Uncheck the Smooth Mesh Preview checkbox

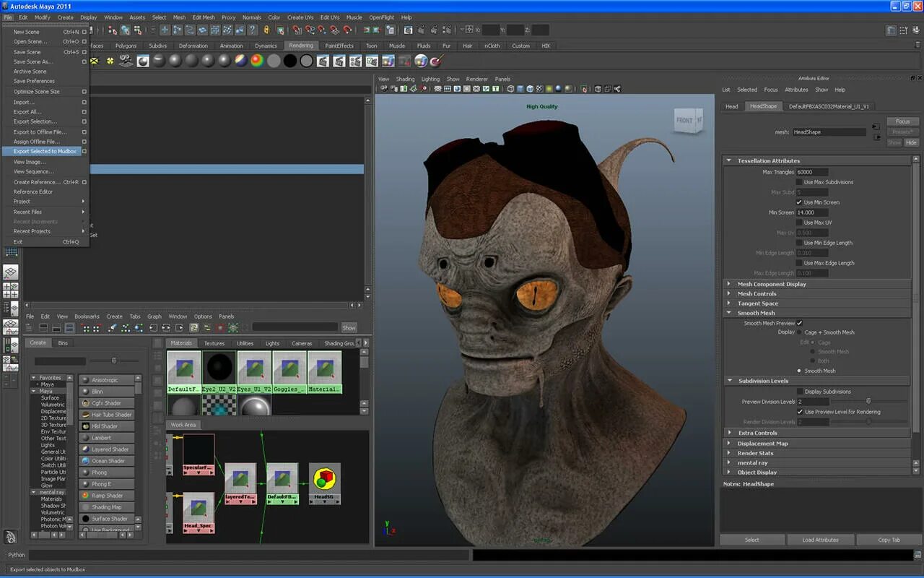[799, 323]
